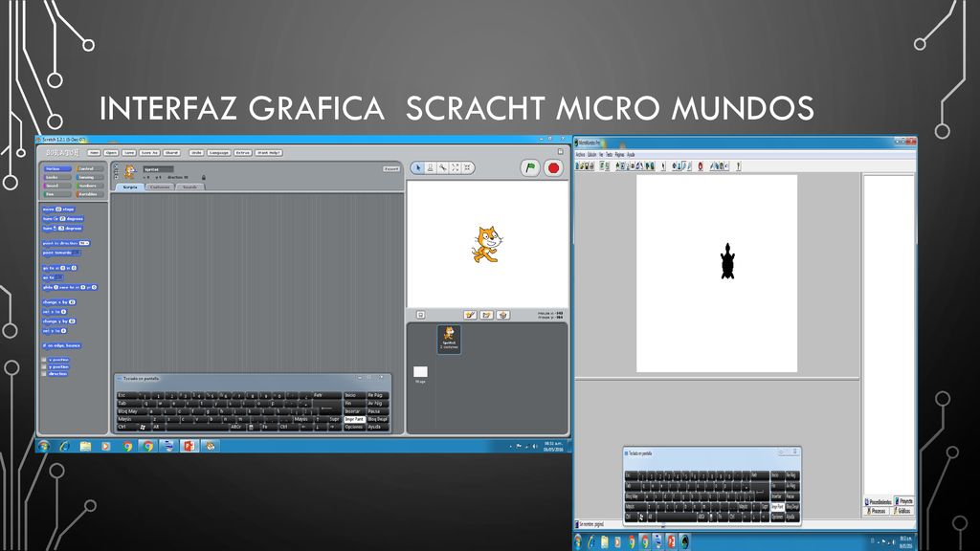Select the stamp duplicate tool in Scratch
The height and width of the screenshot is (551, 980).
(430, 167)
